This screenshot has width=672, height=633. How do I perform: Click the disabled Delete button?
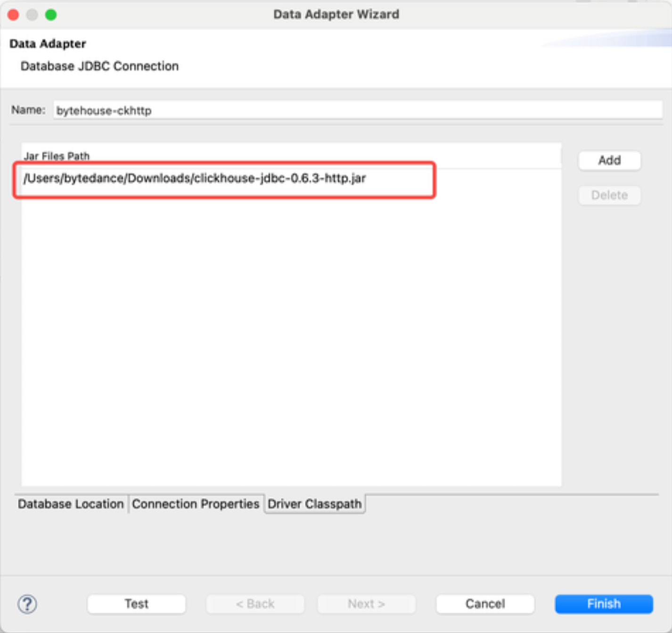(609, 195)
